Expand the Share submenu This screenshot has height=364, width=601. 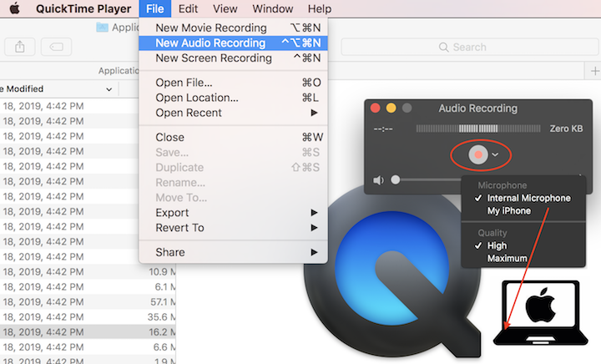(x=233, y=252)
